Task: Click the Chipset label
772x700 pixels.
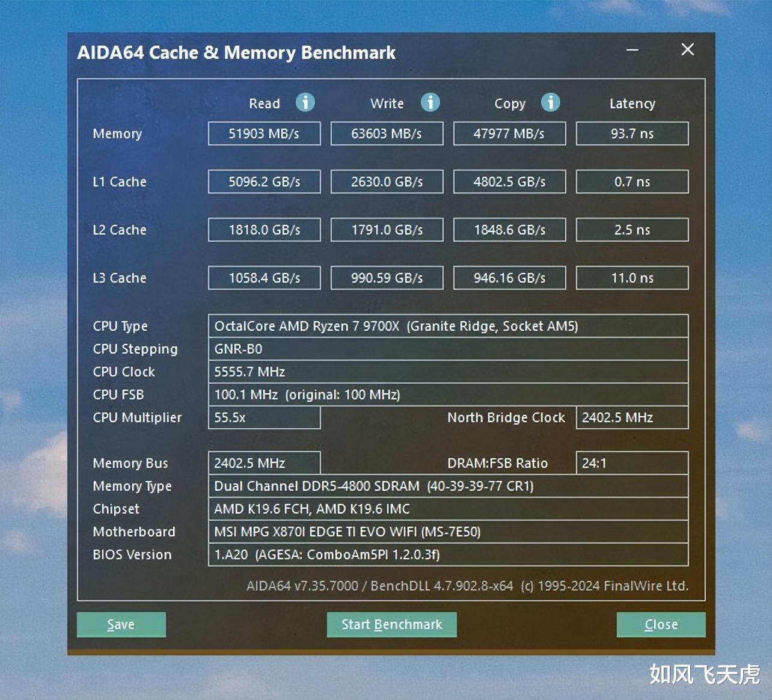Action: pos(116,509)
